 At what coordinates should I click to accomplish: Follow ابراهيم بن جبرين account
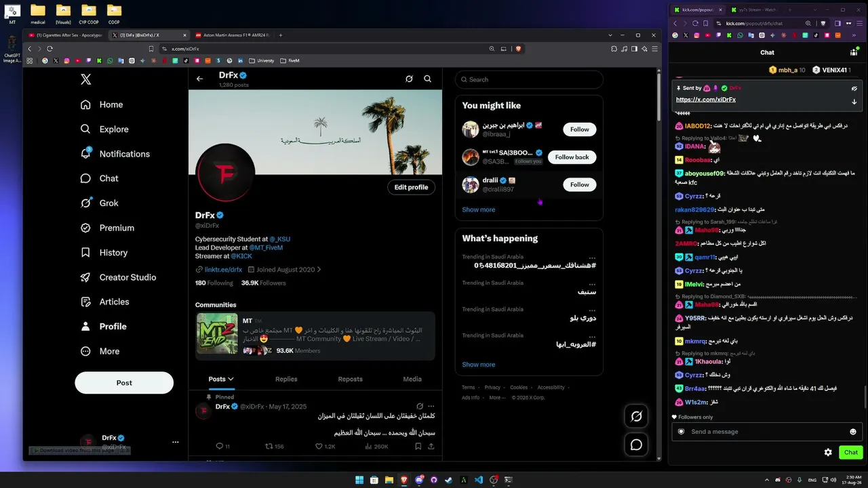pos(580,129)
